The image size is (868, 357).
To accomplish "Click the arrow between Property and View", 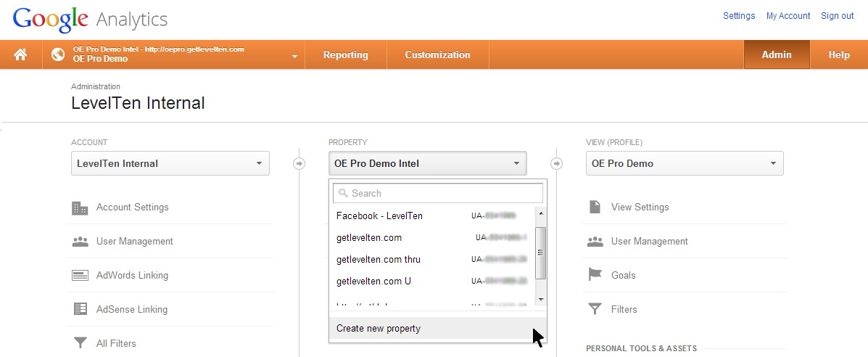I will (556, 163).
